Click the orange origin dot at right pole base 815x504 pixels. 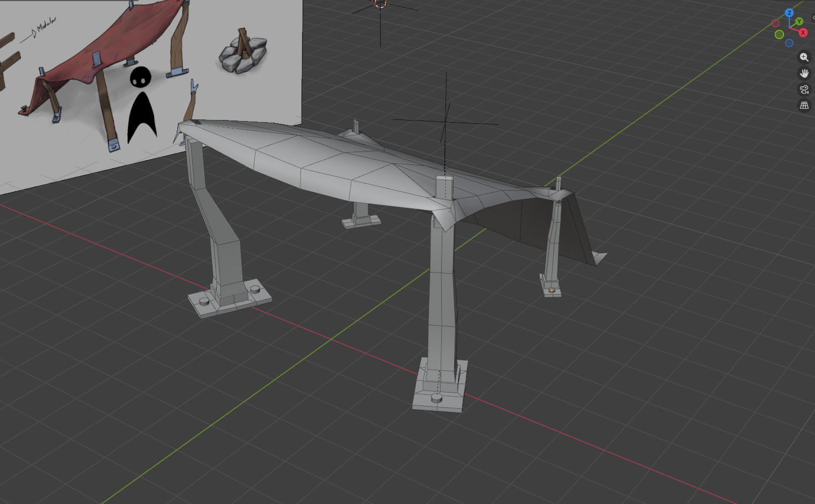pyautogui.click(x=552, y=290)
